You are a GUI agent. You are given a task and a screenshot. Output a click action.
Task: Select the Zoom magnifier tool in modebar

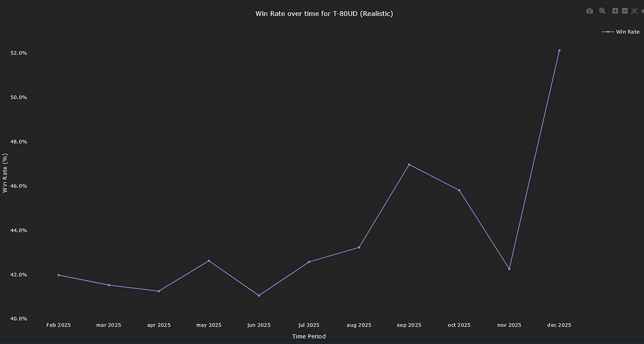(x=602, y=11)
